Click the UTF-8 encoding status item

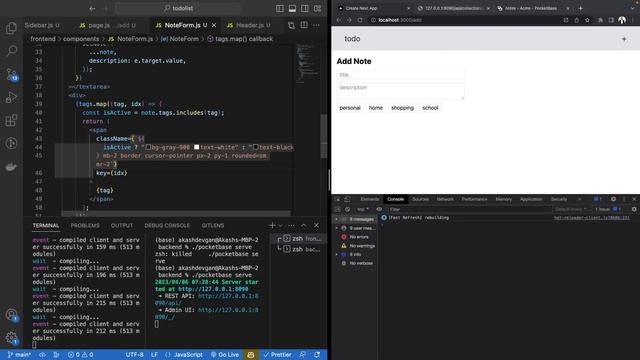pos(134,355)
